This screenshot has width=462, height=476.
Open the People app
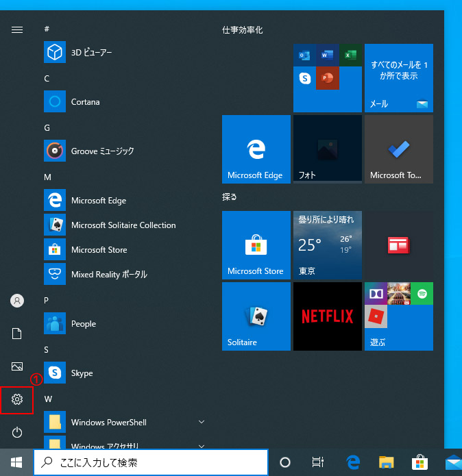[x=125, y=323]
